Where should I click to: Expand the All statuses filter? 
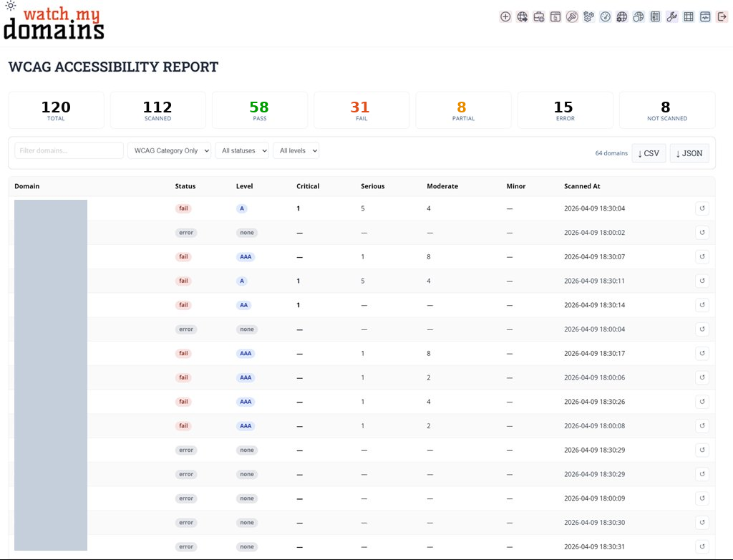click(x=241, y=150)
